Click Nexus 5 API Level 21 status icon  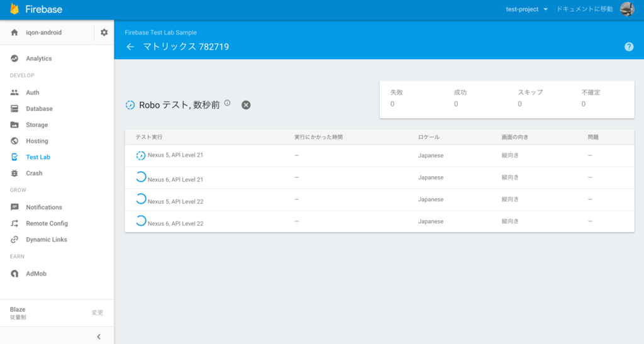tap(141, 155)
